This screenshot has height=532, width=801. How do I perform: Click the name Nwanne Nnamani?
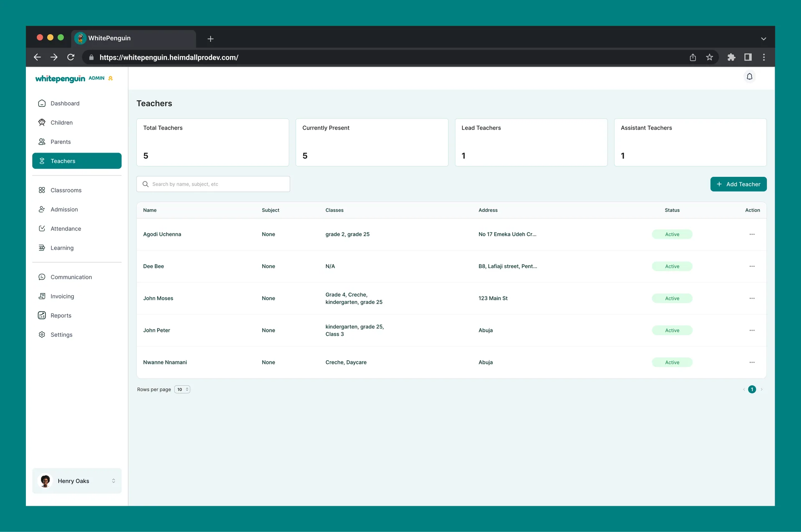point(165,362)
